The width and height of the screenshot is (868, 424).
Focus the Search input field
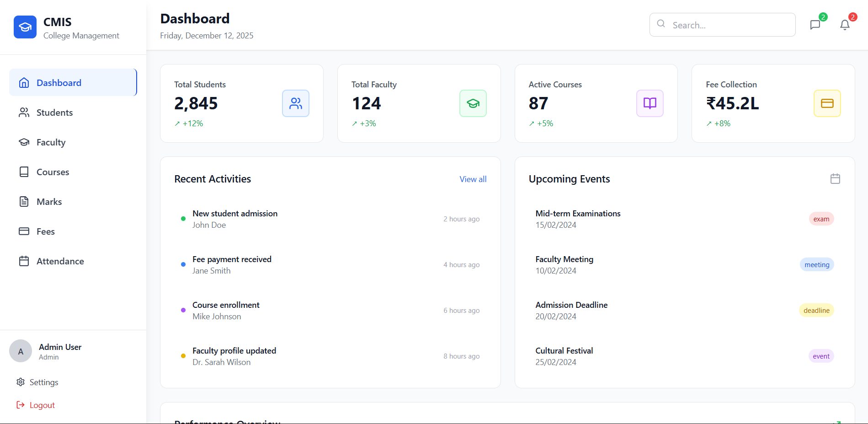tap(723, 25)
